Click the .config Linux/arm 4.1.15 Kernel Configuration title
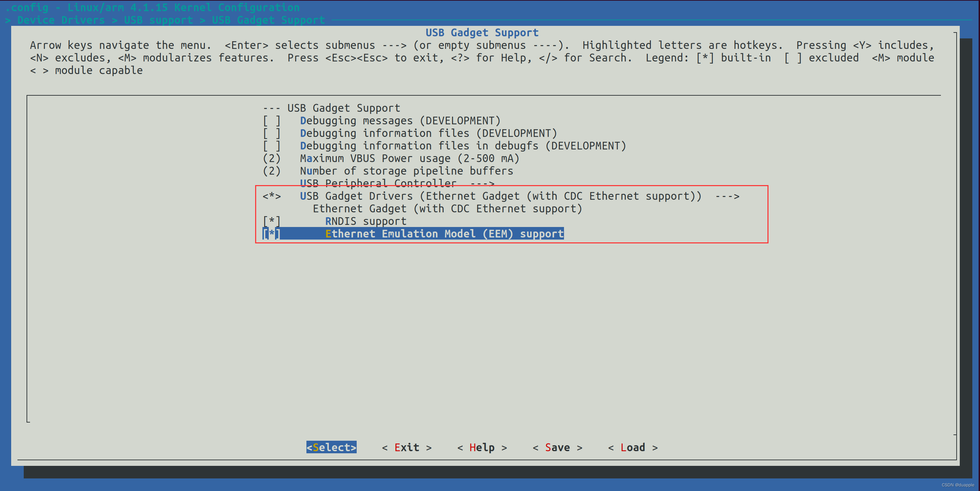 coord(152,7)
